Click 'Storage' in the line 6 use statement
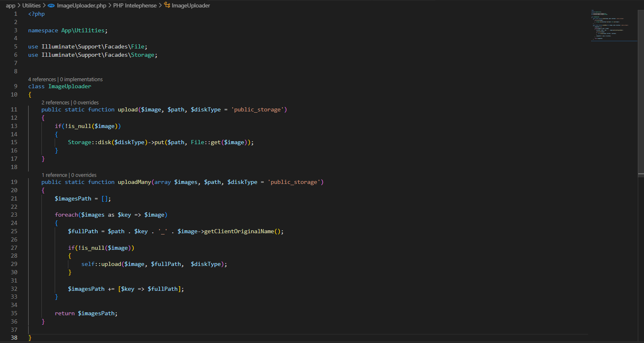Image resolution: width=644 pixels, height=343 pixels. (x=142, y=55)
